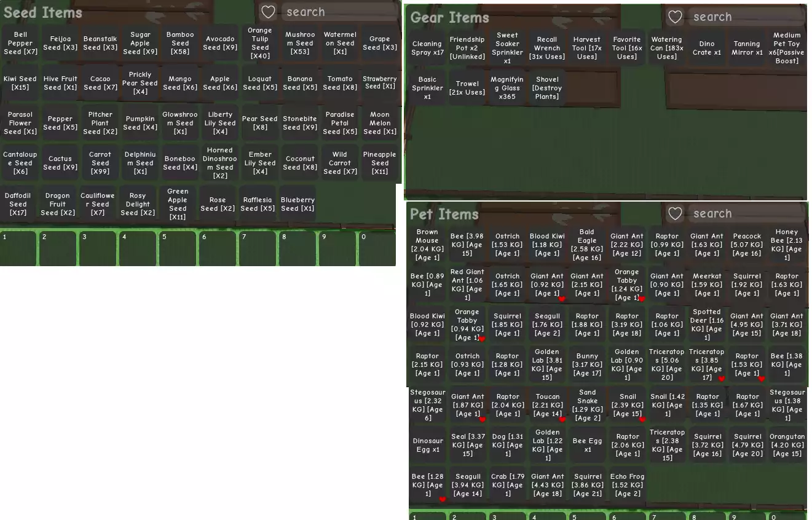The height and width of the screenshot is (520, 812).
Task: Click hotbar slot 5 under Seed Items
Action: click(x=180, y=248)
